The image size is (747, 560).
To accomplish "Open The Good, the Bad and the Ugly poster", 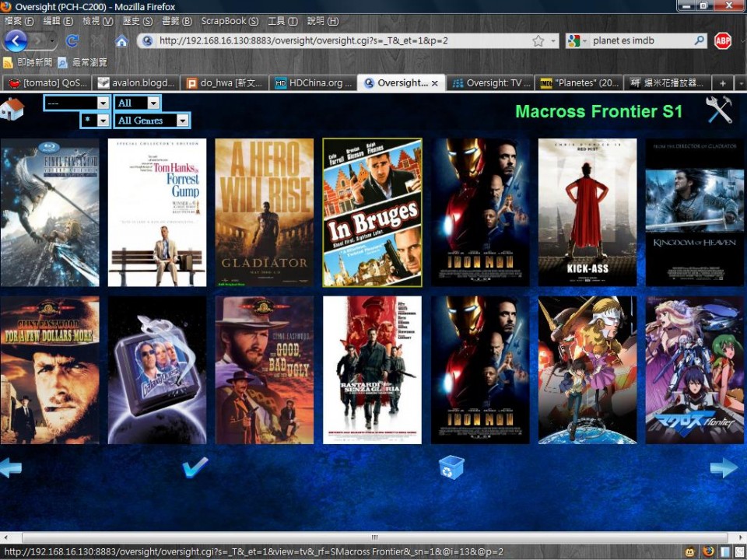I will (x=265, y=370).
